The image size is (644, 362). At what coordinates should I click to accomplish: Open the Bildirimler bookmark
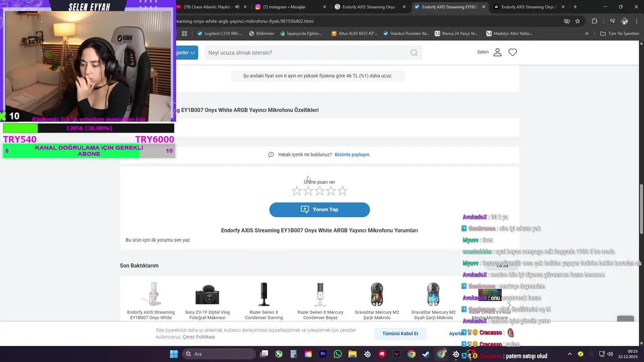(261, 34)
